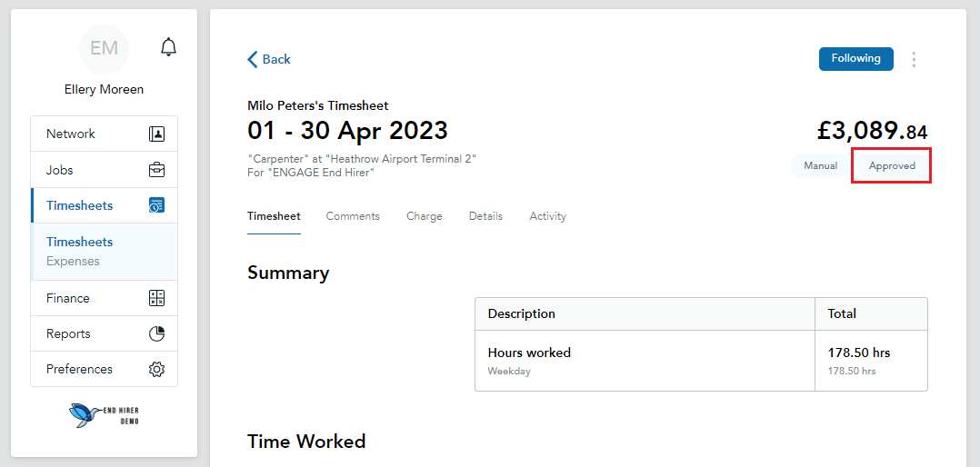The image size is (980, 467).
Task: Click the Finance calculator icon
Action: click(x=157, y=298)
